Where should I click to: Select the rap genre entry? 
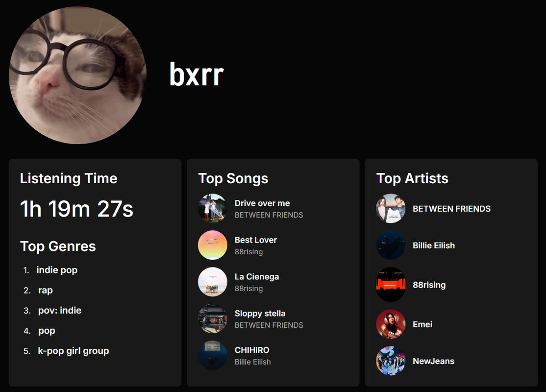tap(45, 291)
